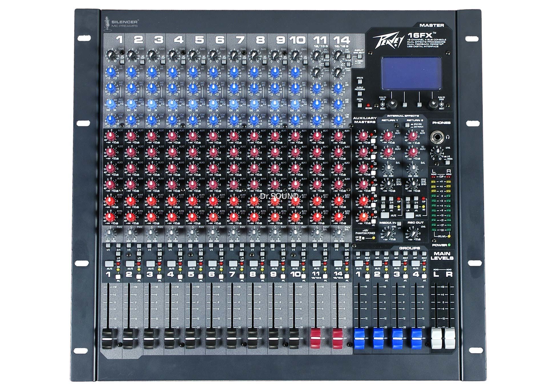Click the green Power LED indicator
This screenshot has width=560, height=392.
pos(449,245)
